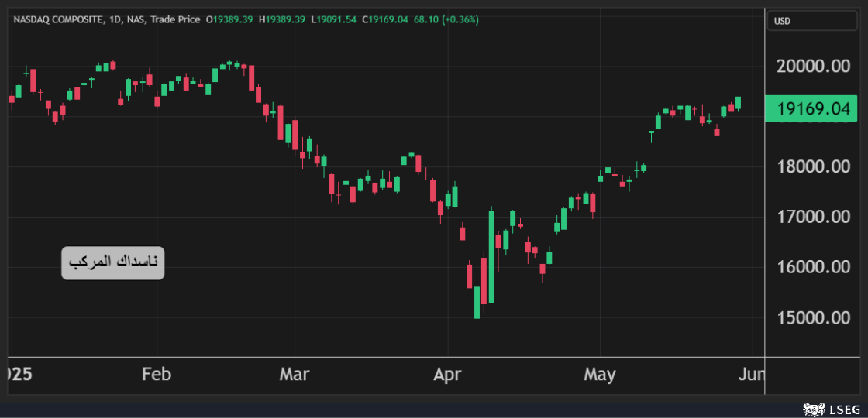Click the tallest green candle in April
This screenshot has width=868, height=418.
coord(491,257)
